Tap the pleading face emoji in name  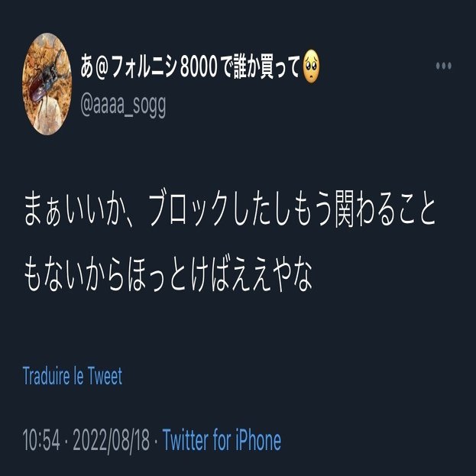(311, 66)
